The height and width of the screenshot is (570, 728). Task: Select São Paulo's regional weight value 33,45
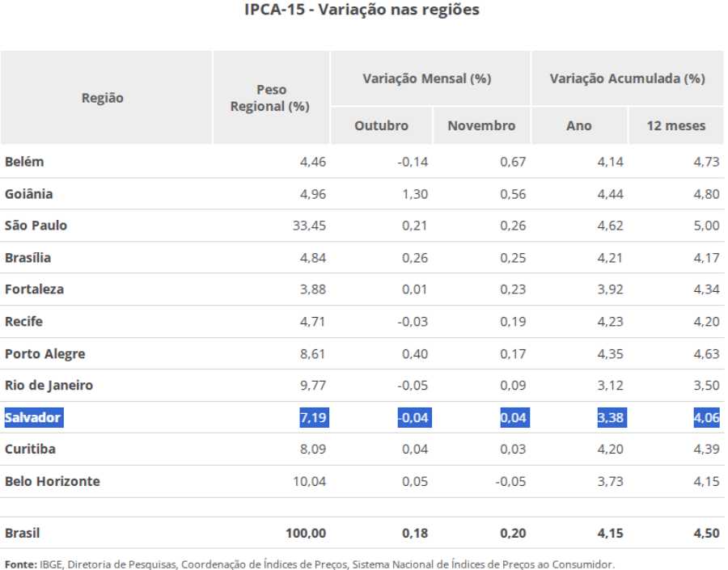pyautogui.click(x=309, y=226)
